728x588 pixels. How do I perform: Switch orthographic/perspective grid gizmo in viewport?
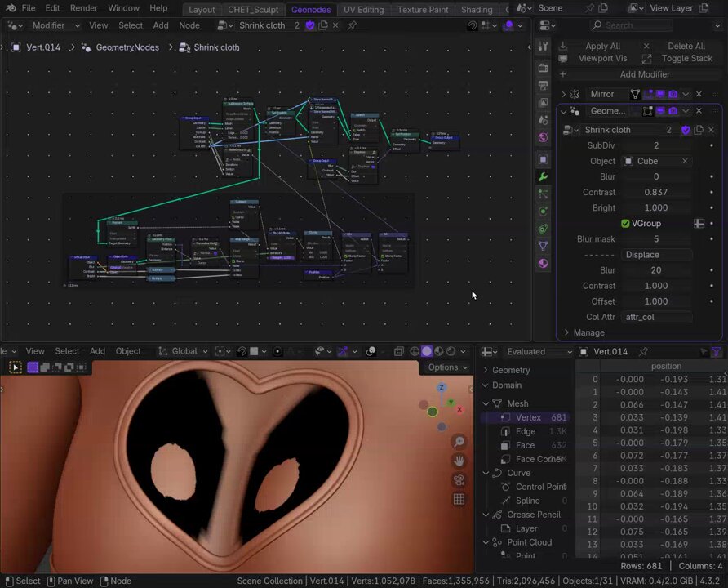(459, 499)
